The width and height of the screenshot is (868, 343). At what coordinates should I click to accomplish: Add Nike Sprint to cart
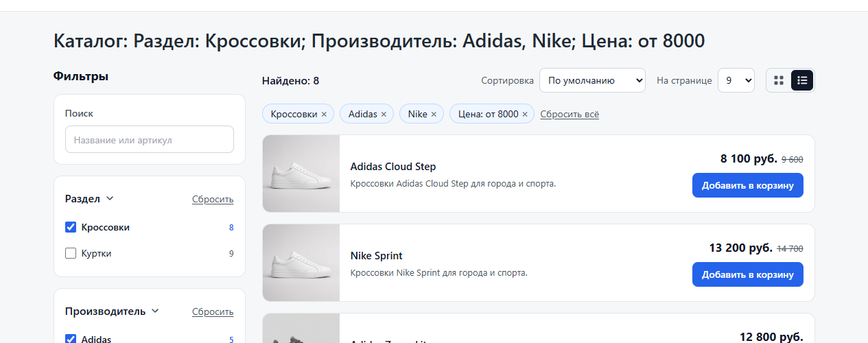748,274
